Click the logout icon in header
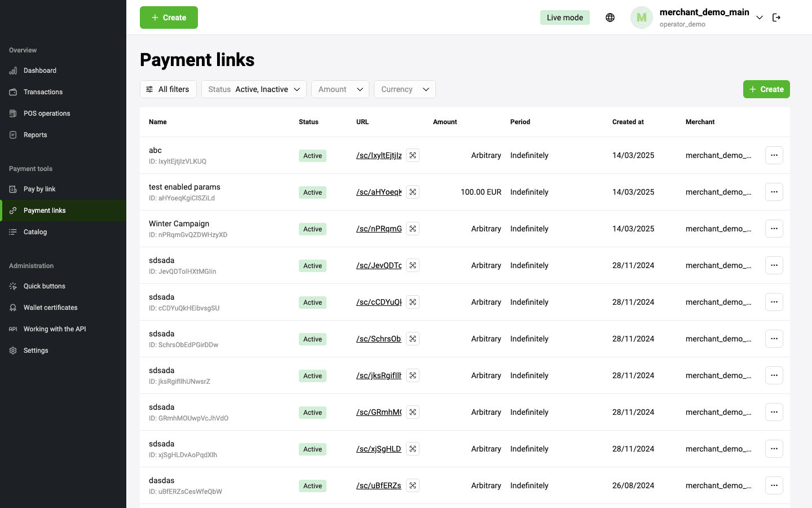 tap(776, 17)
